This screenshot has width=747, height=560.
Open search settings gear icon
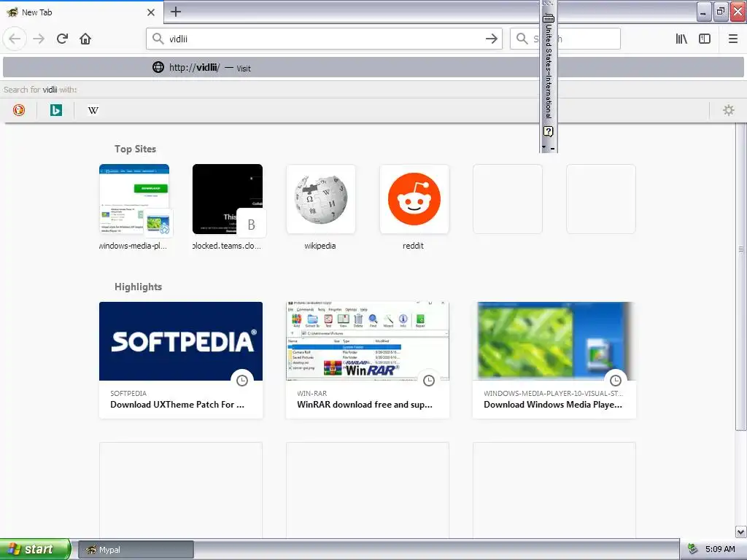point(729,110)
